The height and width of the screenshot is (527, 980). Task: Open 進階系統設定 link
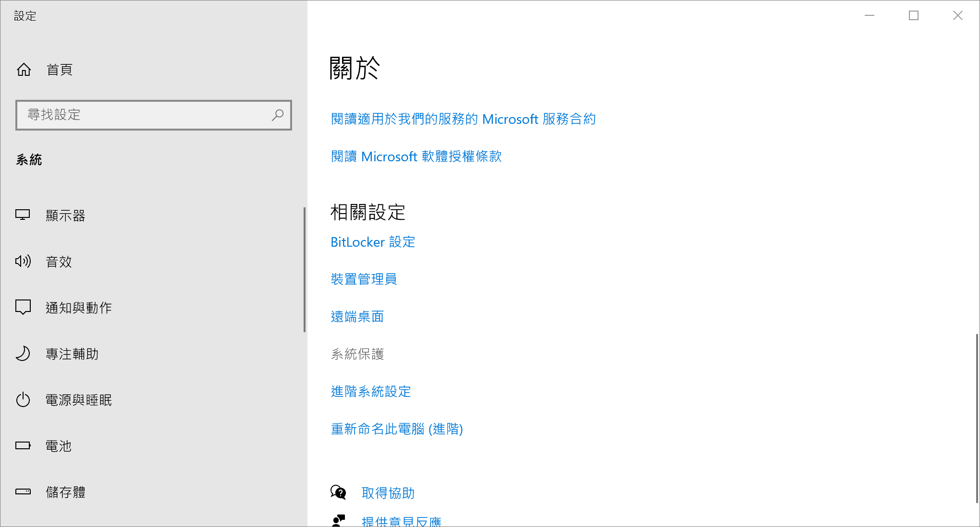click(x=370, y=391)
